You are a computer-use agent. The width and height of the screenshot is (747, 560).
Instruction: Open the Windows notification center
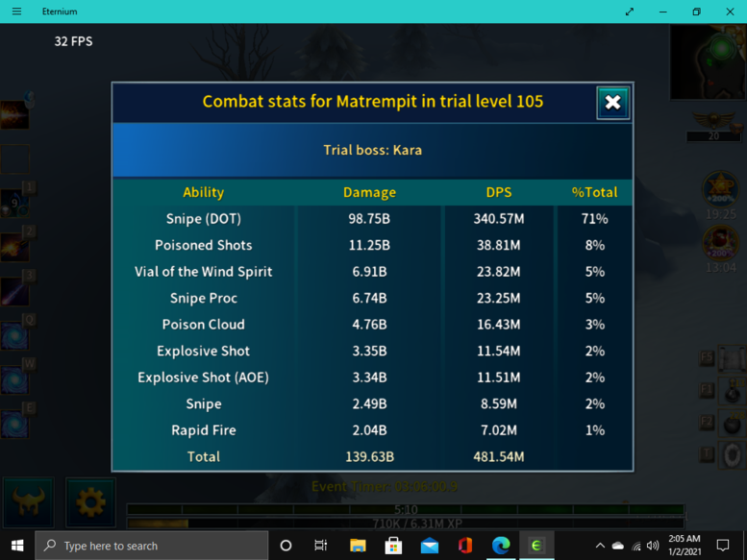723,546
